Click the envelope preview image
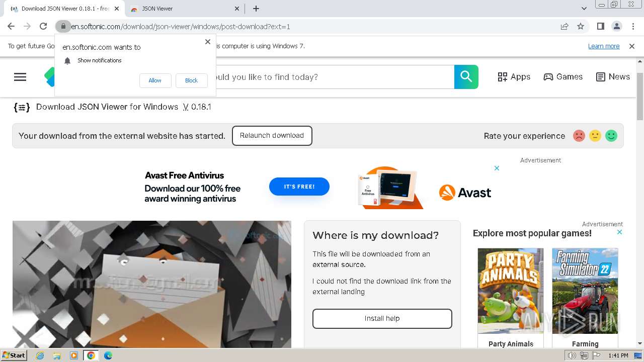 [x=152, y=284]
